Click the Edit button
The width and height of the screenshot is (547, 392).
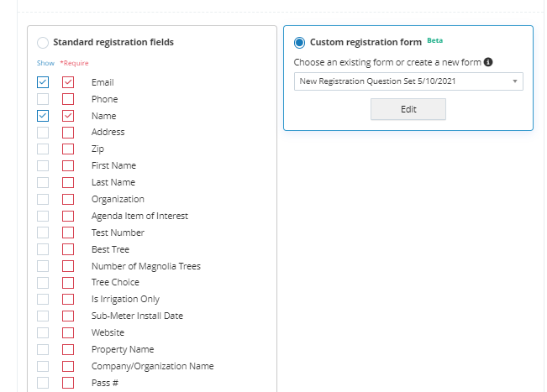click(408, 109)
